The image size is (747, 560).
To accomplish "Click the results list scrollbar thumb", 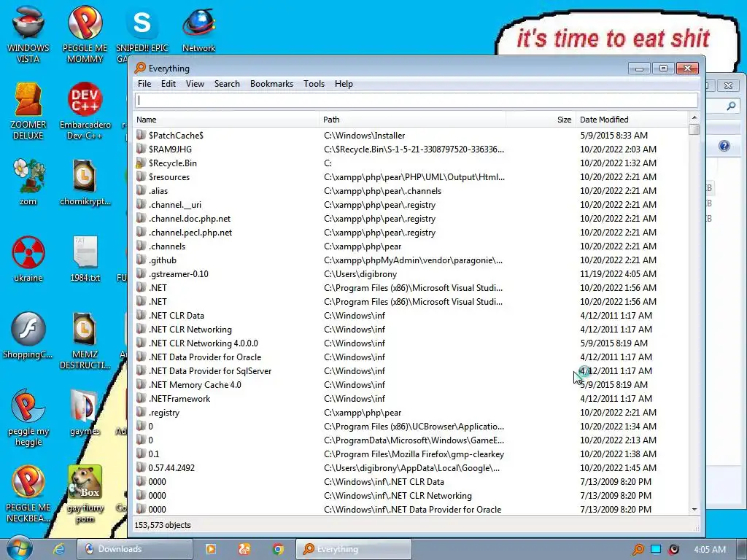I will [694, 129].
